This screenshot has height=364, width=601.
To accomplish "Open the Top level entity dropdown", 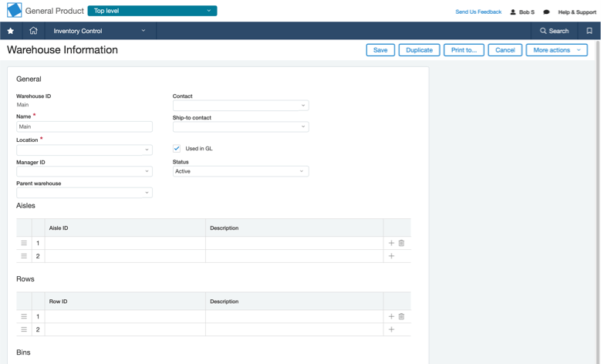I will point(152,11).
